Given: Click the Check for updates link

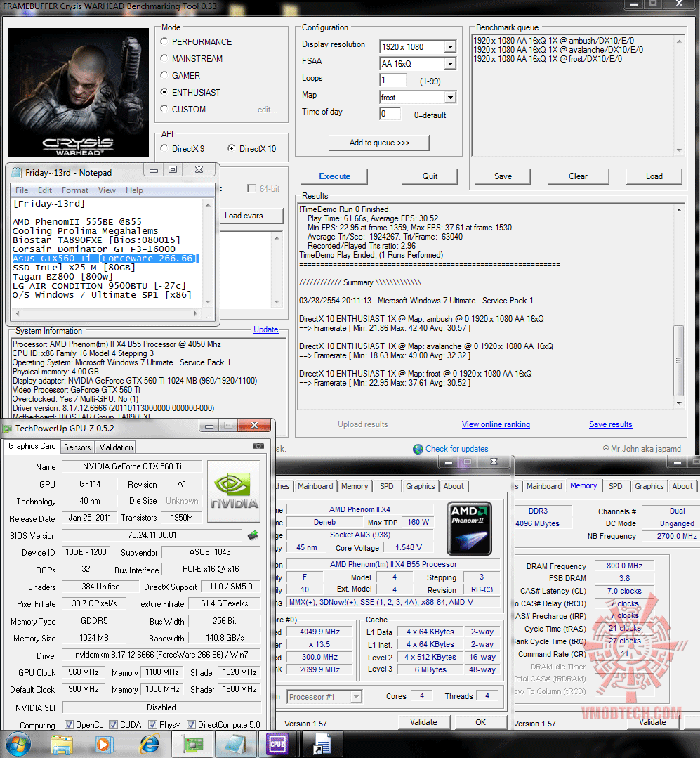Looking at the screenshot, I should (x=456, y=449).
